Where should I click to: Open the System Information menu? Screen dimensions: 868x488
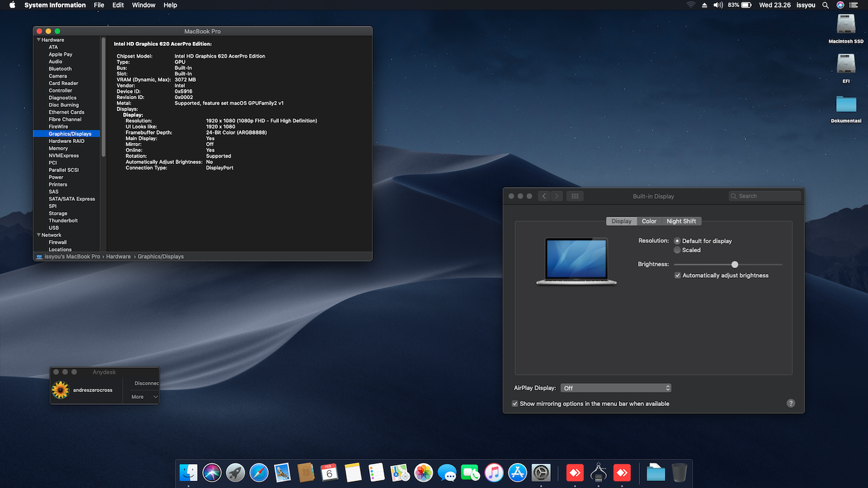[55, 5]
